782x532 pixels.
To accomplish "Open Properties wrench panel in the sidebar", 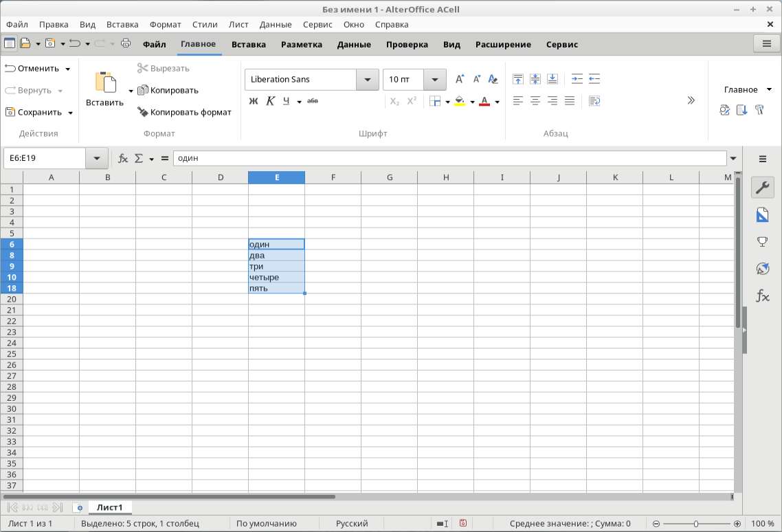I will click(763, 188).
